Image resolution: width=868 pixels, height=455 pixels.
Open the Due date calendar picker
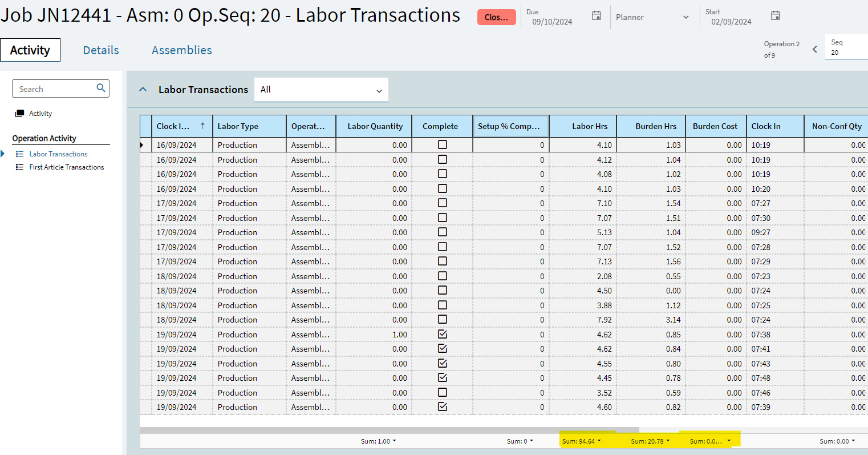[596, 16]
